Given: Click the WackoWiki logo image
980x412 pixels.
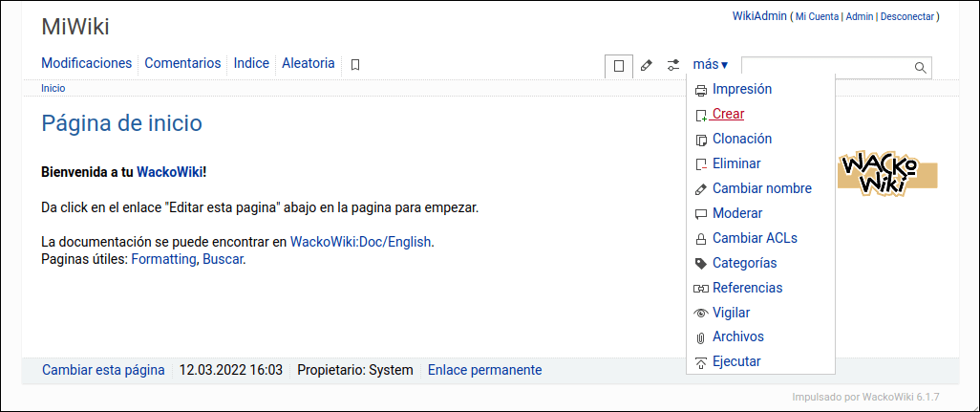Looking at the screenshot, I should [887, 173].
